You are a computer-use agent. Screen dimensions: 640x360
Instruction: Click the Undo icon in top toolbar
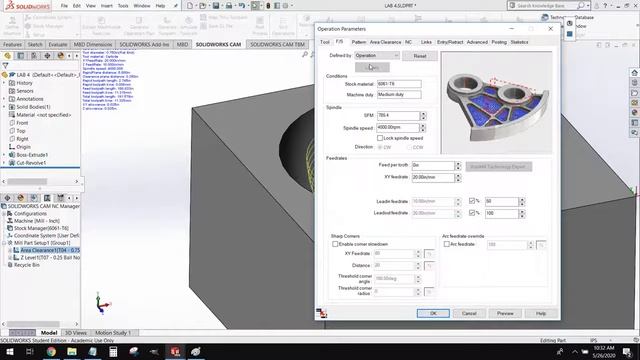pos(242,6)
